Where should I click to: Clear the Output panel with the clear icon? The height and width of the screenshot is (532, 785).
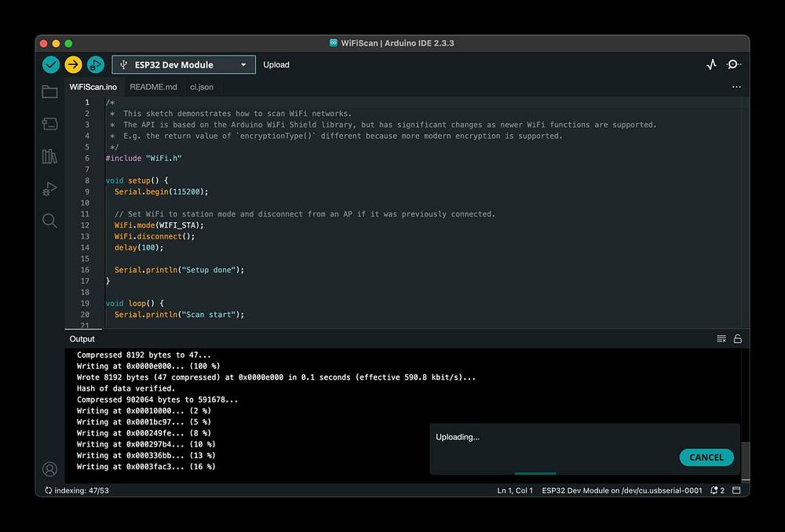(721, 339)
